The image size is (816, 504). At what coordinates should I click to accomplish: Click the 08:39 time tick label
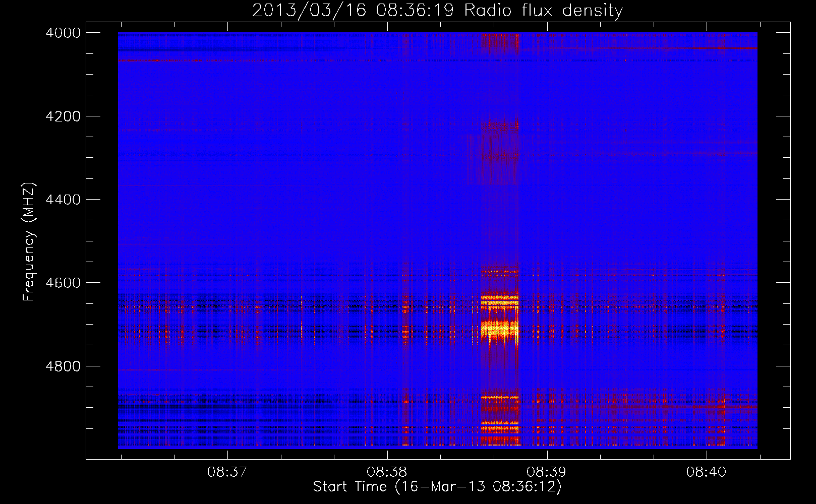(547, 472)
